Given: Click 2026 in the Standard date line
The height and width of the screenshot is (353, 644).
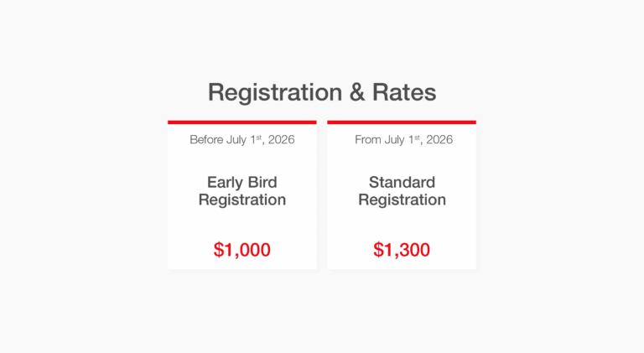Looking at the screenshot, I should tap(439, 139).
